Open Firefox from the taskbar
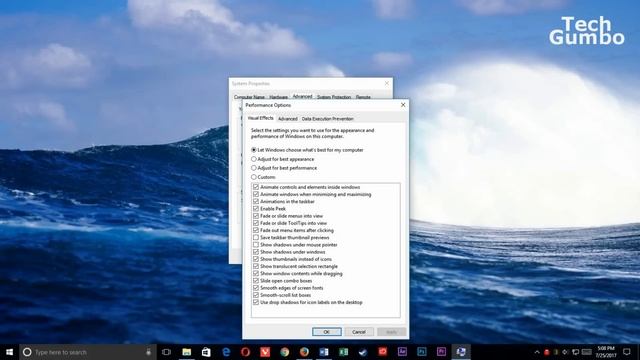The image size is (640, 360). [x=304, y=352]
